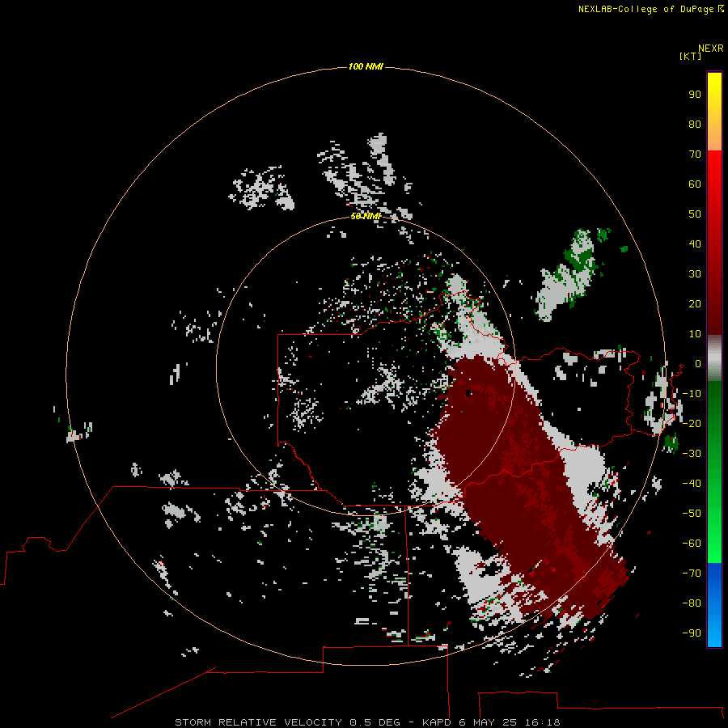Click the "100 NMI" range ring label
The width and height of the screenshot is (728, 728).
(366, 67)
